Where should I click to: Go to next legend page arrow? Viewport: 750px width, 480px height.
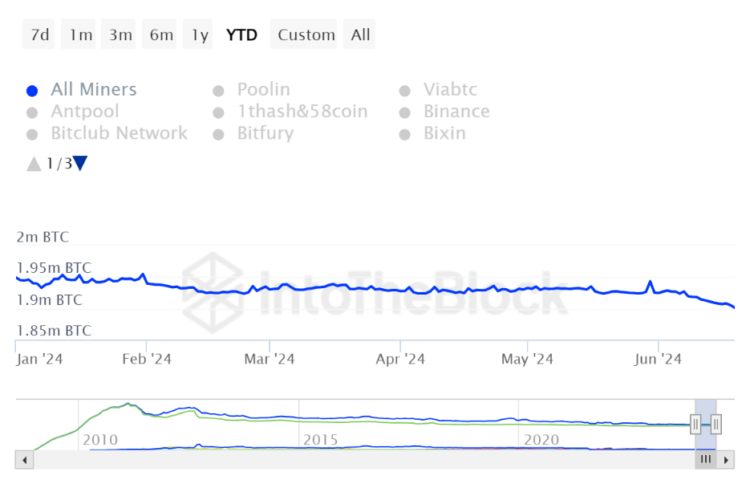point(81,164)
